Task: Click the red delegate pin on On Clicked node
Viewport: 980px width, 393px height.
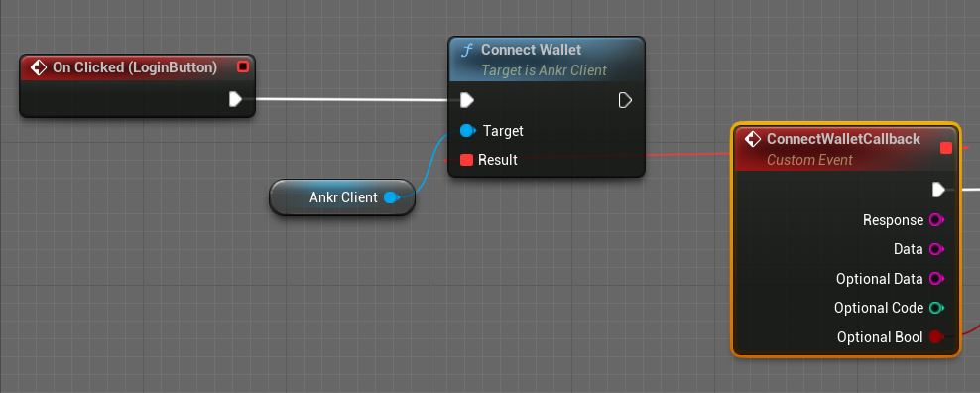Action: tap(243, 66)
